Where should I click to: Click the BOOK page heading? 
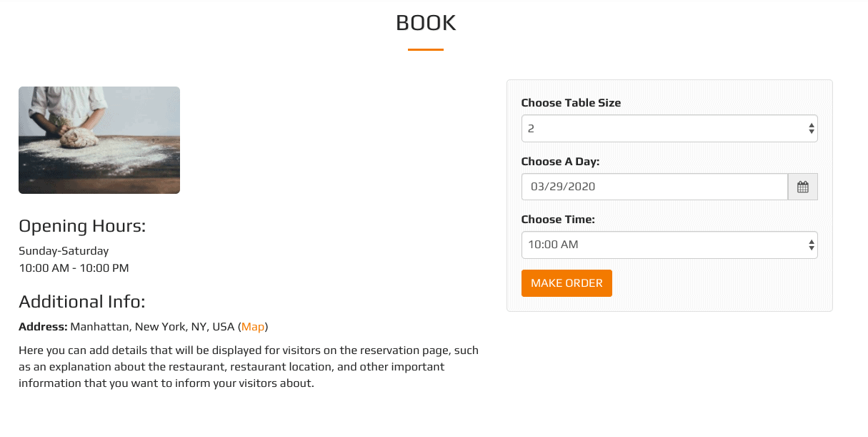(x=426, y=23)
